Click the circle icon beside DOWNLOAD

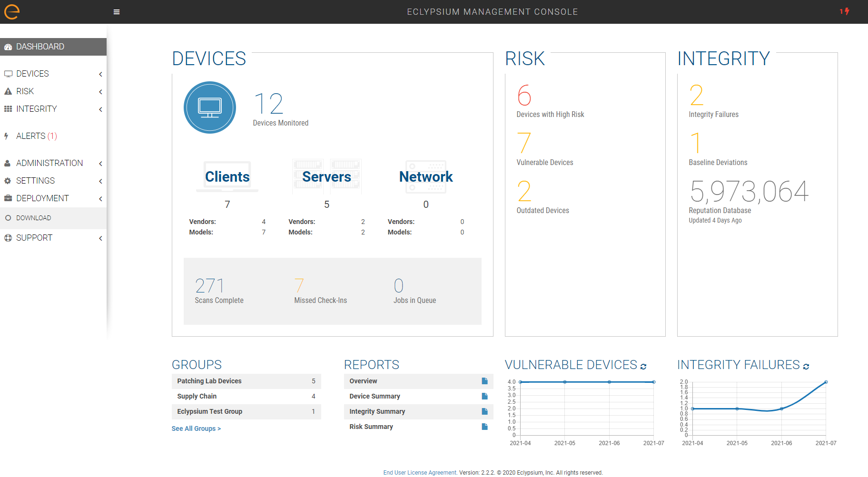coord(8,218)
